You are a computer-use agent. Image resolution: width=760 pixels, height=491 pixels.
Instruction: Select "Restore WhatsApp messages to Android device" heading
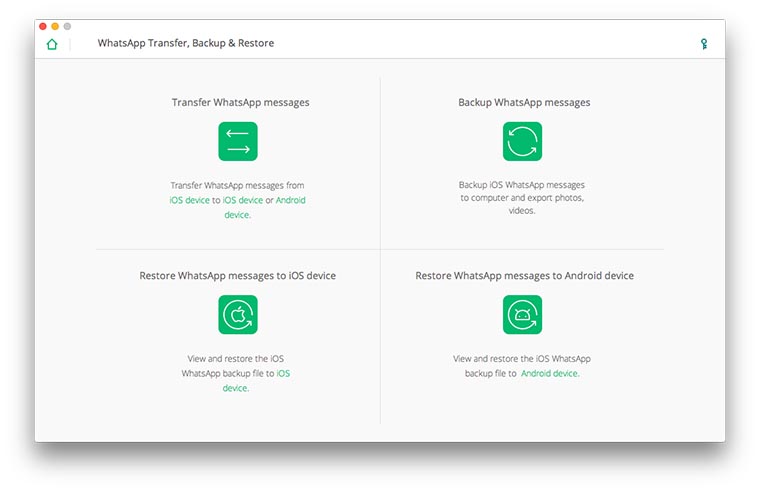click(x=524, y=276)
